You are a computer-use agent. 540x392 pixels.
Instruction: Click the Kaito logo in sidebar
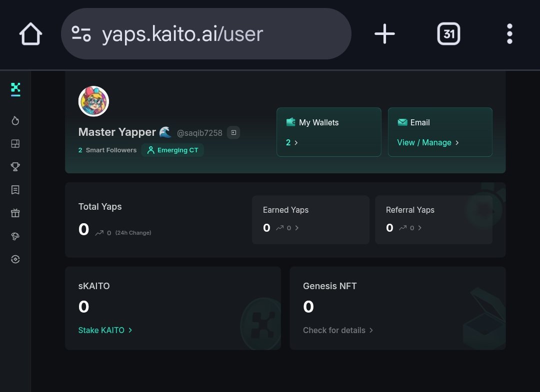coord(15,89)
